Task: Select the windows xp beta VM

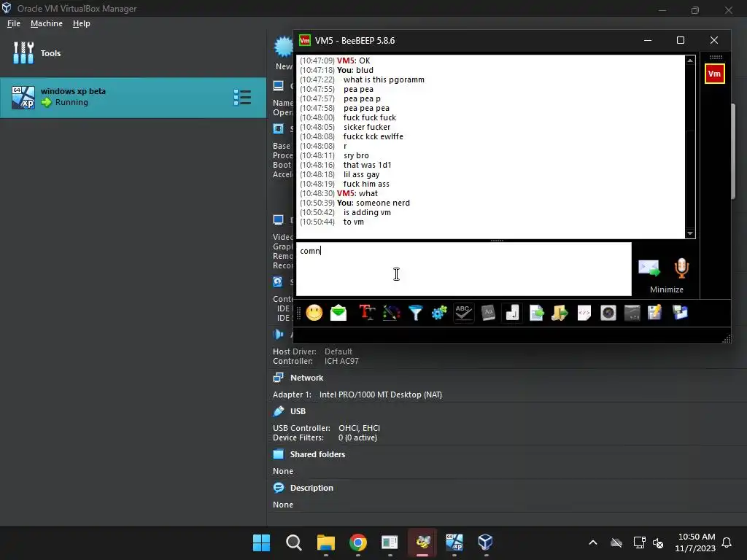Action: [133, 98]
